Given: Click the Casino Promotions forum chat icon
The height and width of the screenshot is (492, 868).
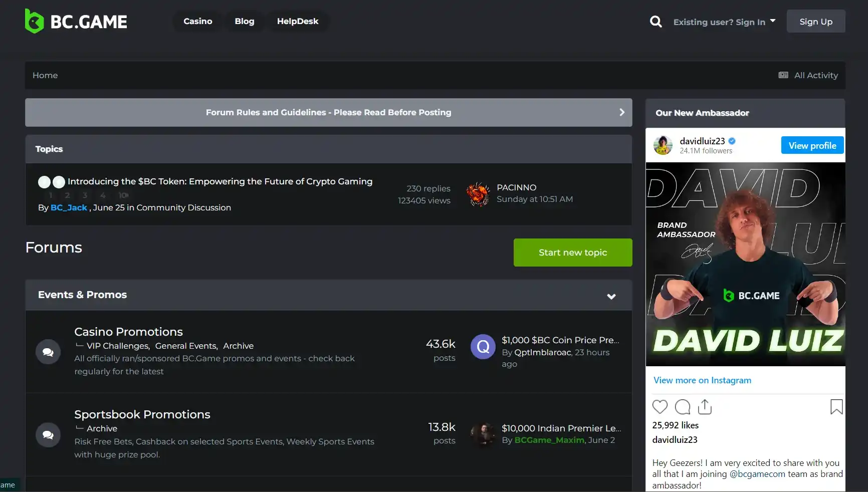Looking at the screenshot, I should 48,352.
